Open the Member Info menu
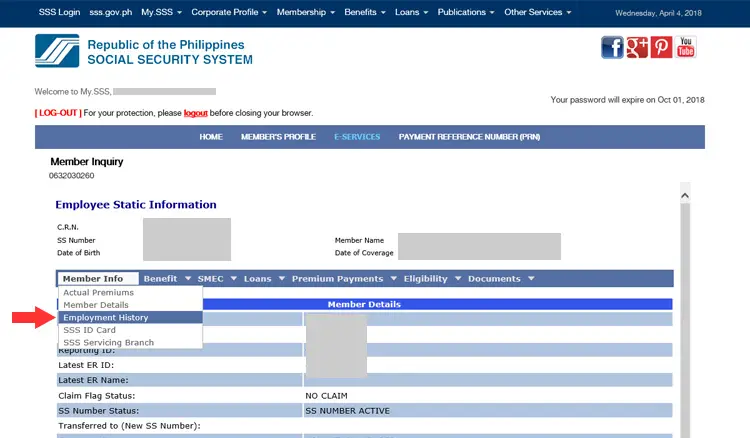750x438 pixels. pos(98,278)
